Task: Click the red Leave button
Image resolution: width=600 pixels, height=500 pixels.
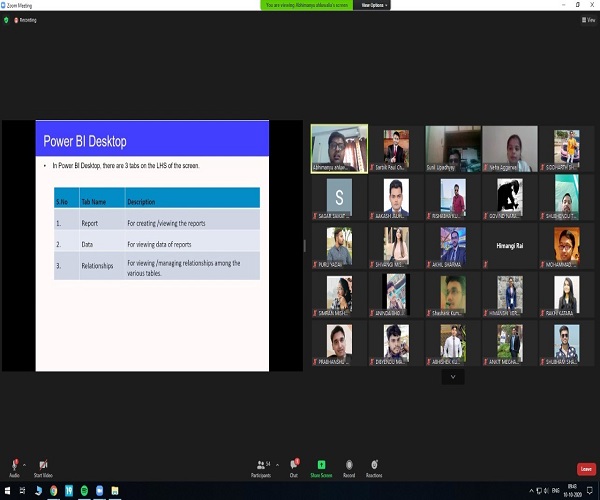Action: 586,469
